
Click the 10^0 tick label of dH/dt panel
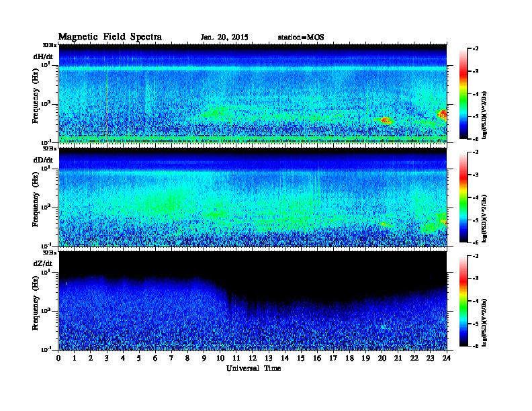46,104
